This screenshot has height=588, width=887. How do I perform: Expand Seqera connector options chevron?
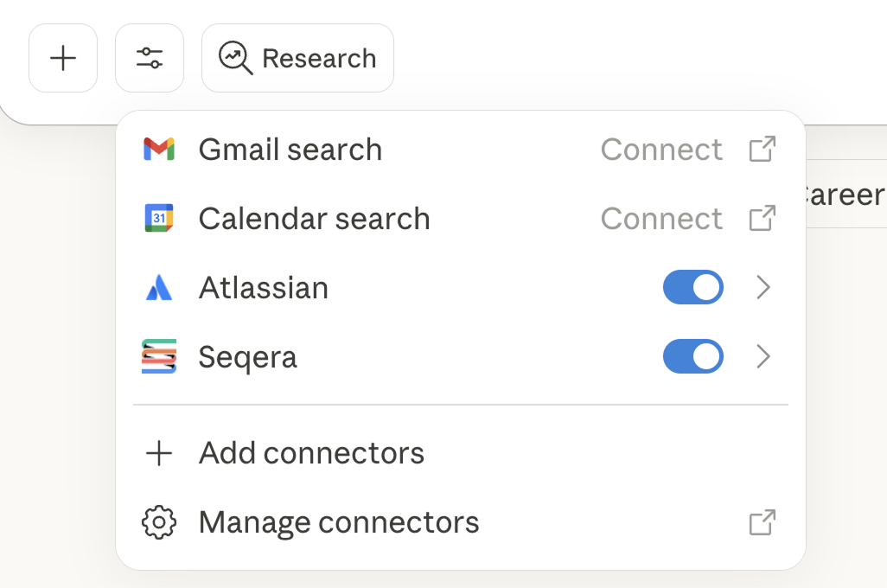pos(763,357)
